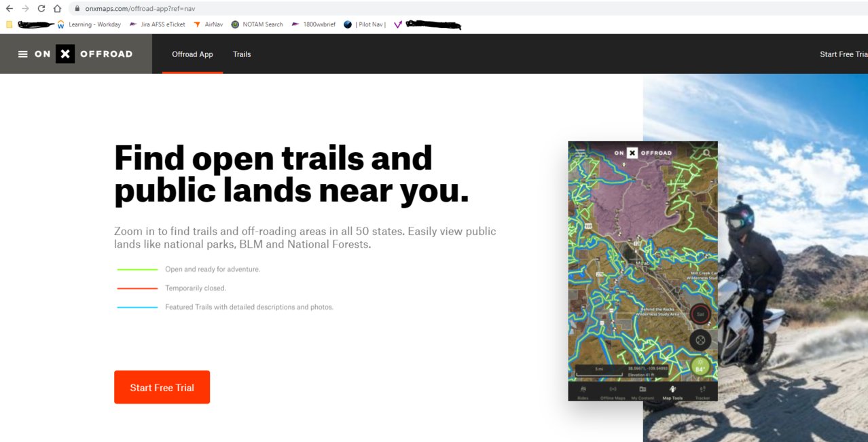This screenshot has height=442, width=868.
Task: Go back with the browser back arrow
Action: [10, 9]
